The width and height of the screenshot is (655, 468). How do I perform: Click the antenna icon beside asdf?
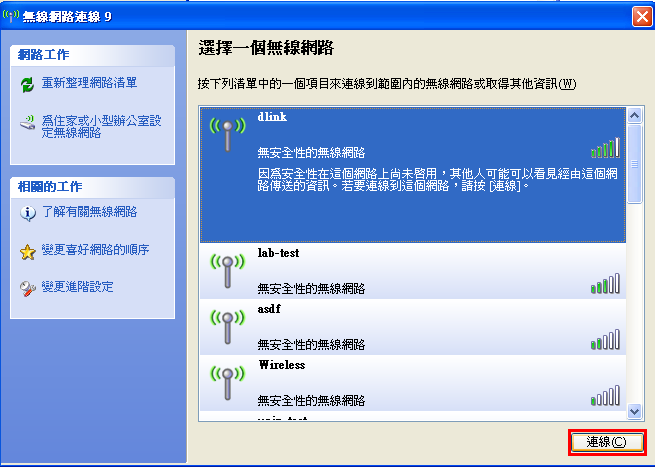(227, 327)
